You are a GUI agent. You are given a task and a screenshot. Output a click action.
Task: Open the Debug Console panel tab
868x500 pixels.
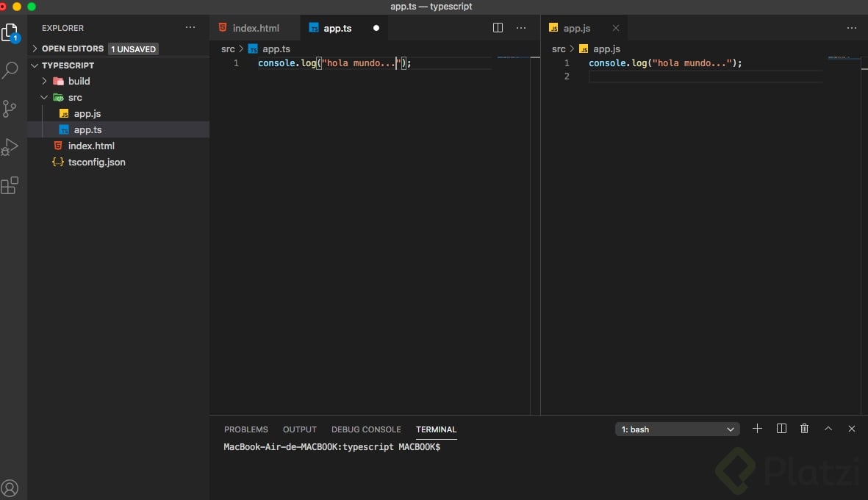click(366, 429)
